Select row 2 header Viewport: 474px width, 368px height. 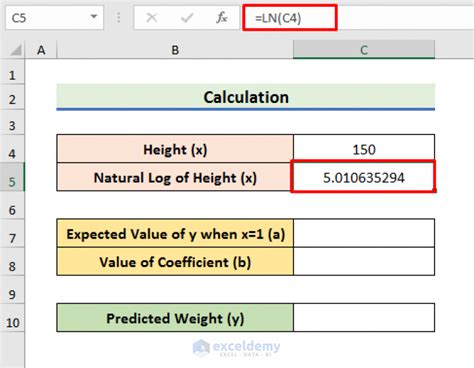tap(12, 97)
